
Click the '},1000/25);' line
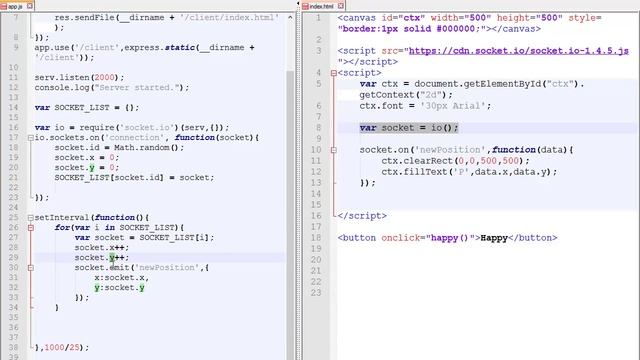click(x=62, y=348)
